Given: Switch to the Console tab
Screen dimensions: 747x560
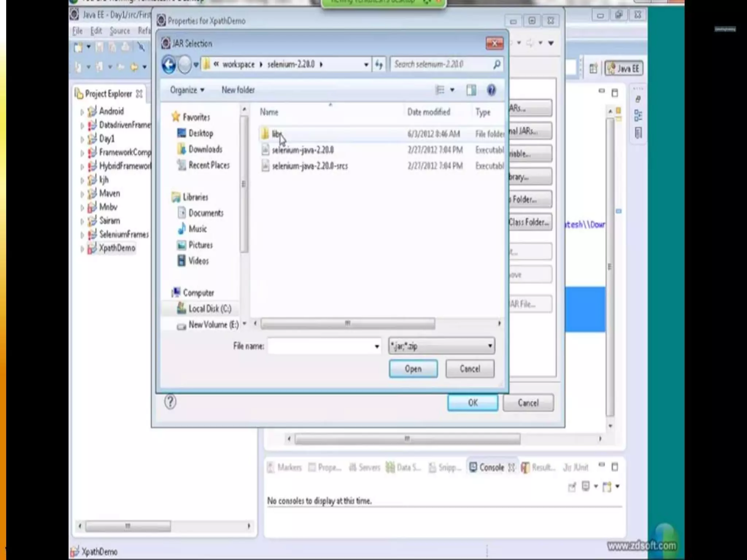Looking at the screenshot, I should (491, 467).
